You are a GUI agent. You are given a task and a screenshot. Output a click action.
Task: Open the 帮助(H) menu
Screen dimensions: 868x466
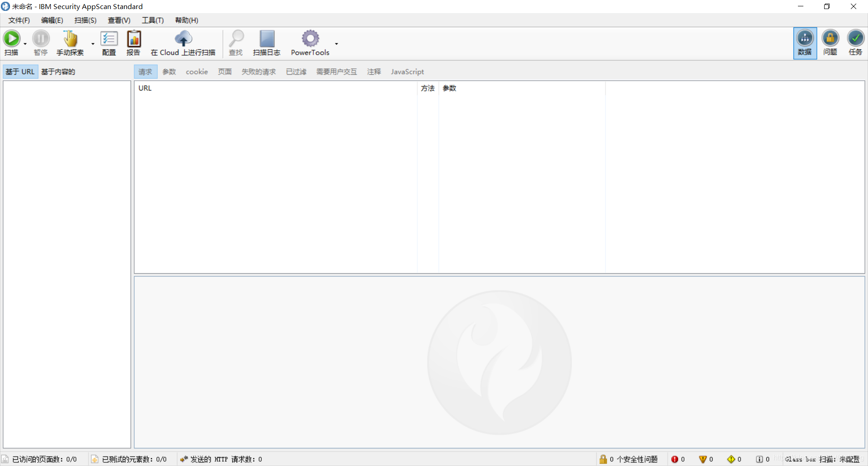tap(187, 20)
